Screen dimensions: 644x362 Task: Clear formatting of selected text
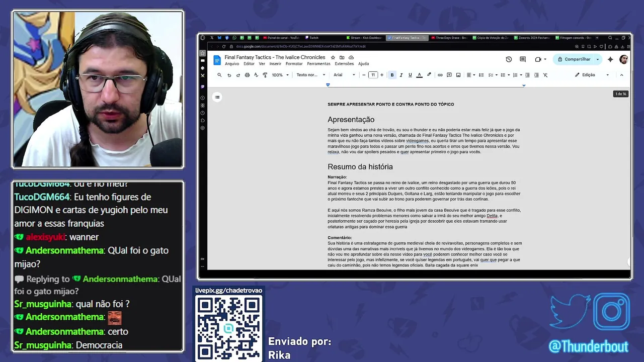point(545,75)
